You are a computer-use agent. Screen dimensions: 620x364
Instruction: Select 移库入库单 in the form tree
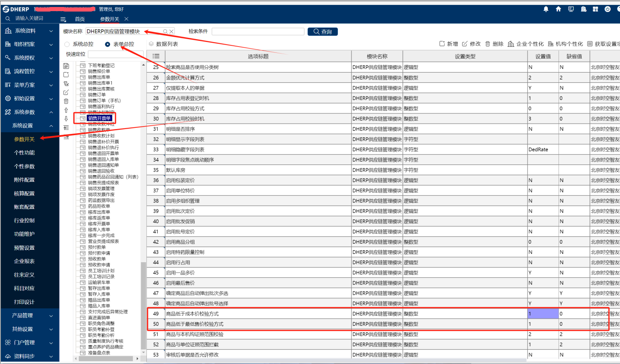tap(99, 230)
